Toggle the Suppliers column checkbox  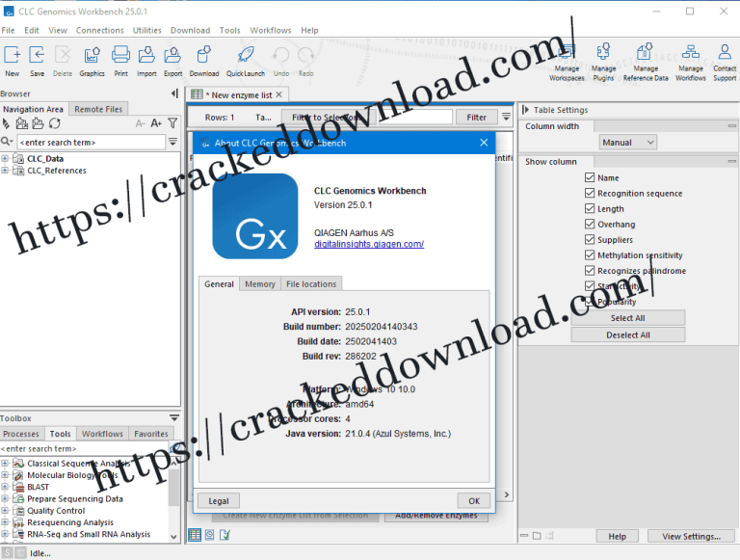point(590,239)
